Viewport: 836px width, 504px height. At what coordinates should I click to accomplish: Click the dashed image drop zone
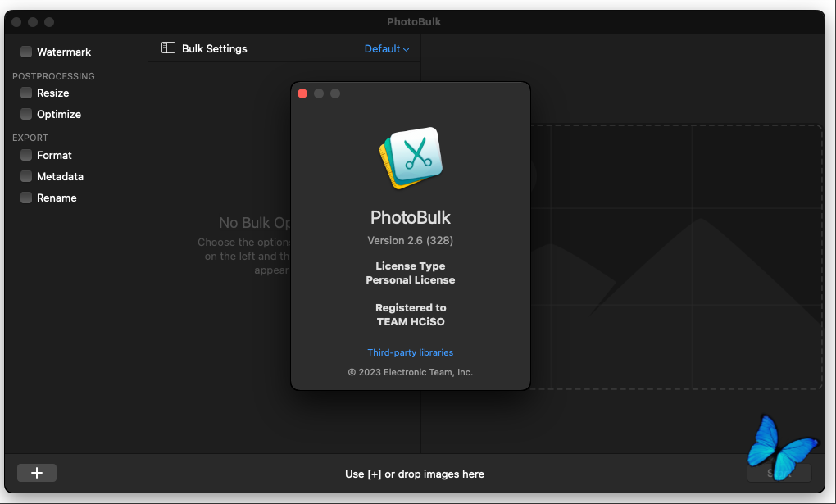click(x=676, y=257)
